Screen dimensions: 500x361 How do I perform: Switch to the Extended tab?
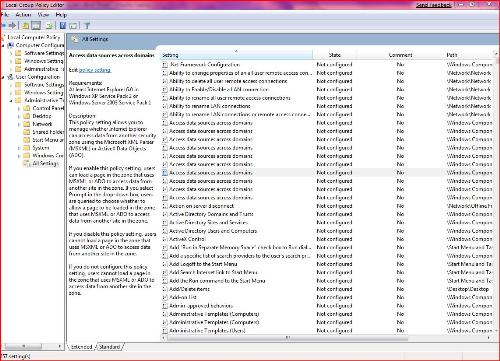click(x=82, y=347)
